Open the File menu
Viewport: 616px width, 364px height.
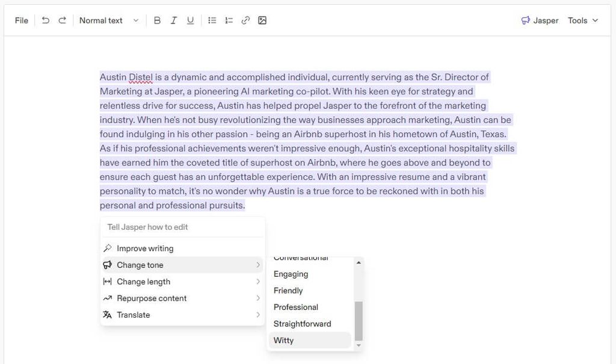pyautogui.click(x=22, y=20)
